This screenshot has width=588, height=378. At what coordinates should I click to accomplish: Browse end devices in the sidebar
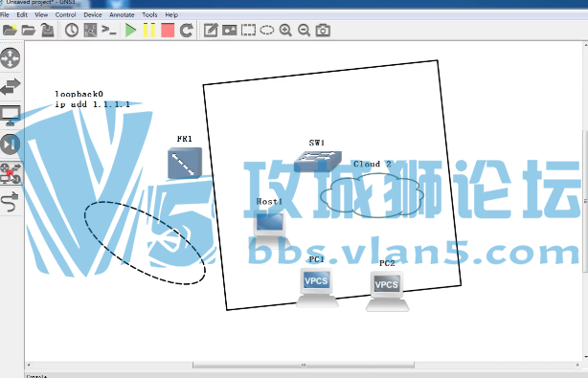pyautogui.click(x=11, y=116)
